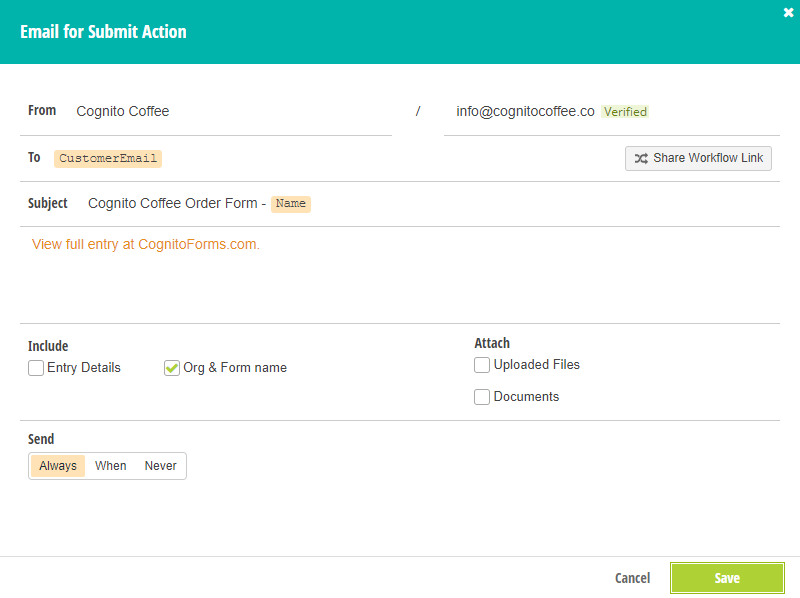This screenshot has width=800, height=598.
Task: Check the Entry Details checkbox
Action: [36, 368]
